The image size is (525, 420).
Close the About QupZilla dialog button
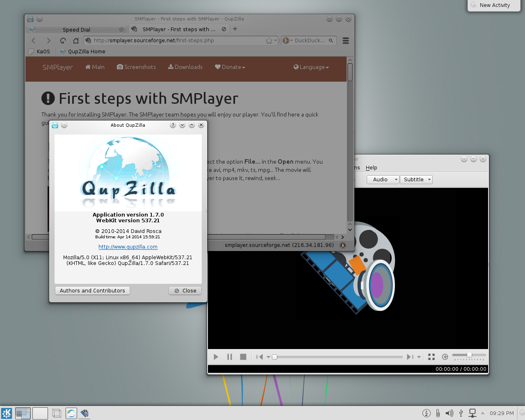tap(185, 290)
